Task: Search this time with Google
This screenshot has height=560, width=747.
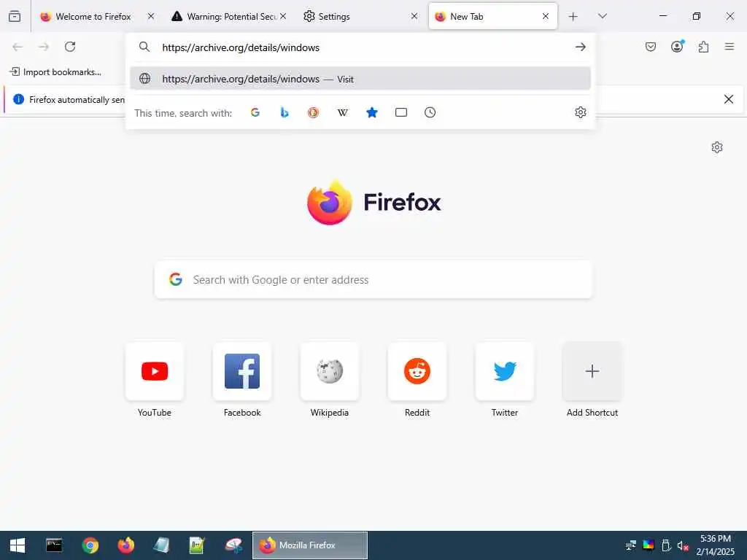Action: [255, 112]
